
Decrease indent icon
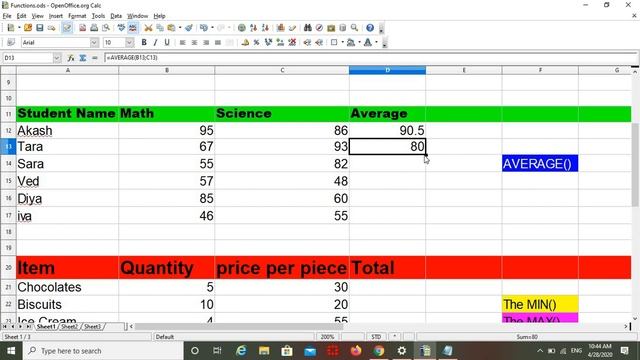[x=307, y=42]
